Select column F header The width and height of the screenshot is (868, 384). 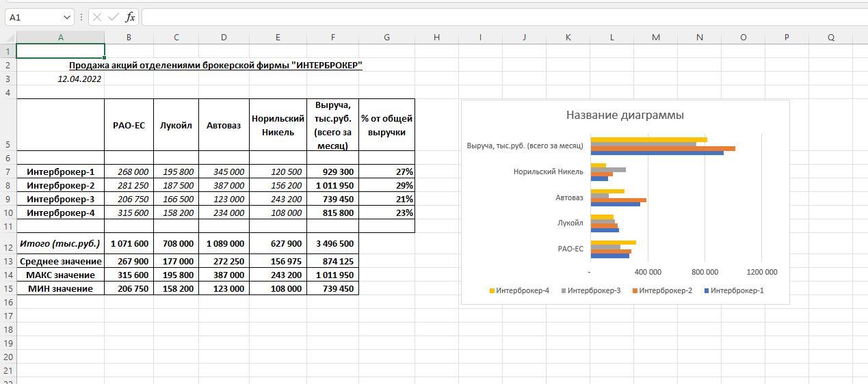[332, 38]
